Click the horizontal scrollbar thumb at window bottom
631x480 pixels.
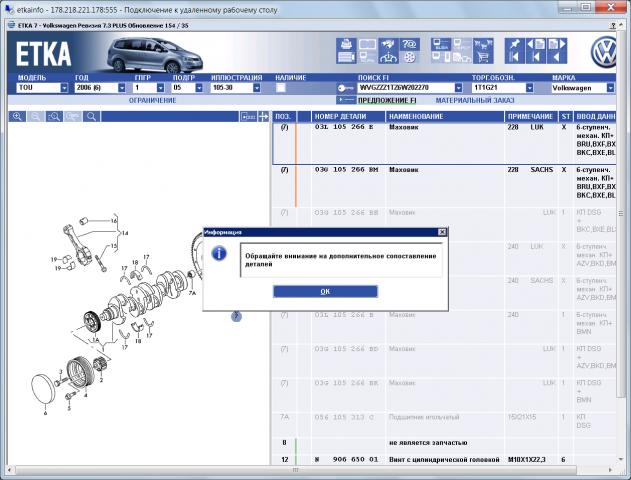296,470
